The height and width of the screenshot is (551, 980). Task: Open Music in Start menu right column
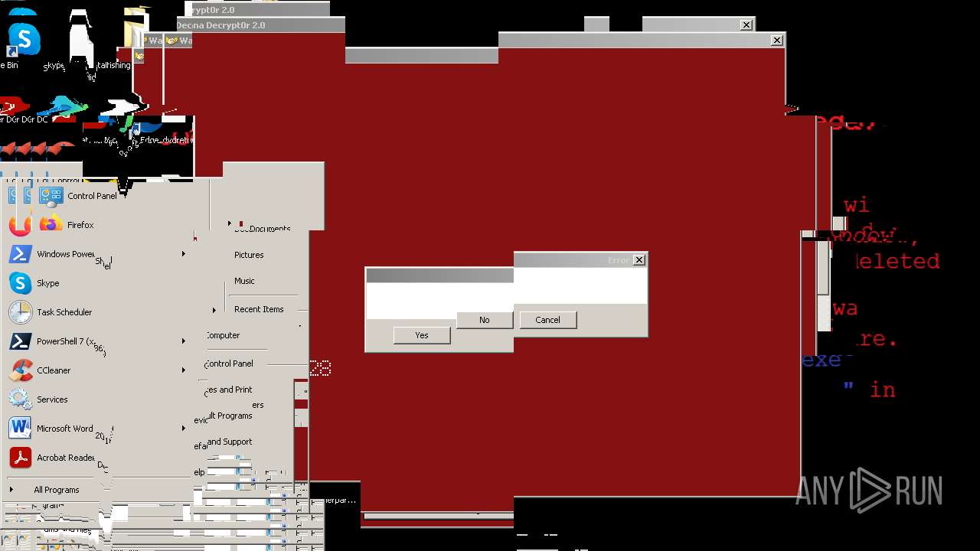click(244, 281)
